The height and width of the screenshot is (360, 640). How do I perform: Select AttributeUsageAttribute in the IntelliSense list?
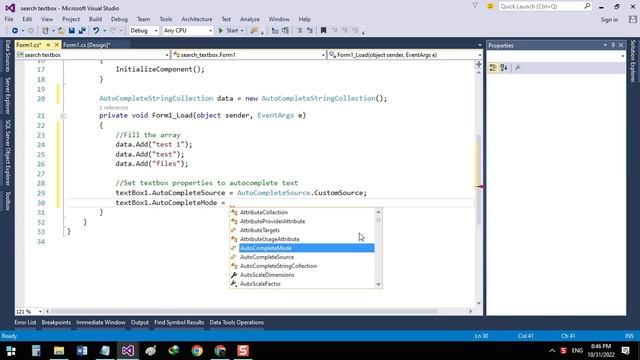coord(302,239)
